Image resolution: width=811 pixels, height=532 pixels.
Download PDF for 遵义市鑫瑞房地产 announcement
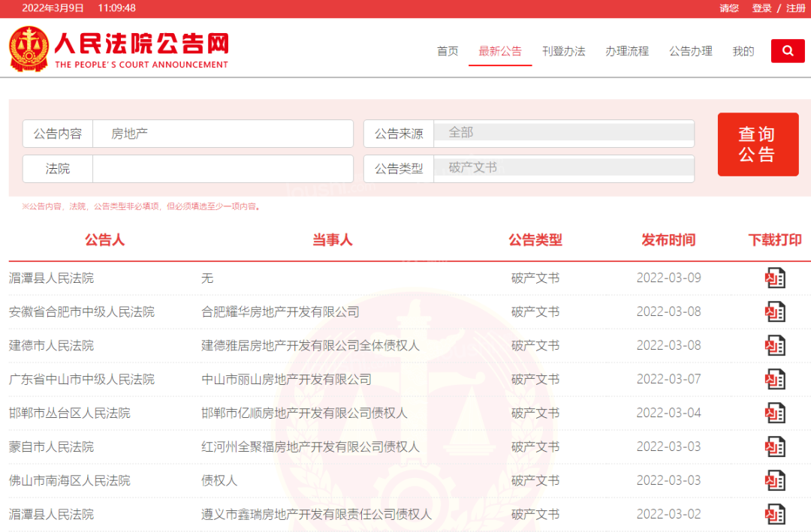775,515
